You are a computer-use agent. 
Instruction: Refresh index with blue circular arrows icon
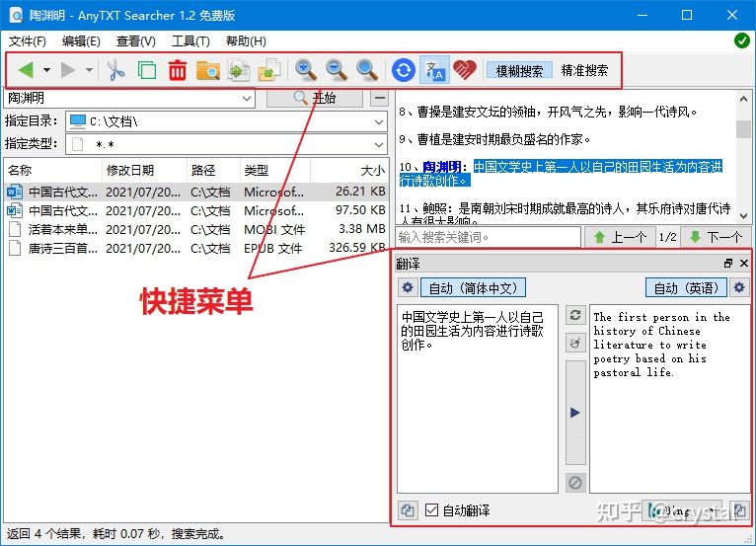tap(404, 70)
